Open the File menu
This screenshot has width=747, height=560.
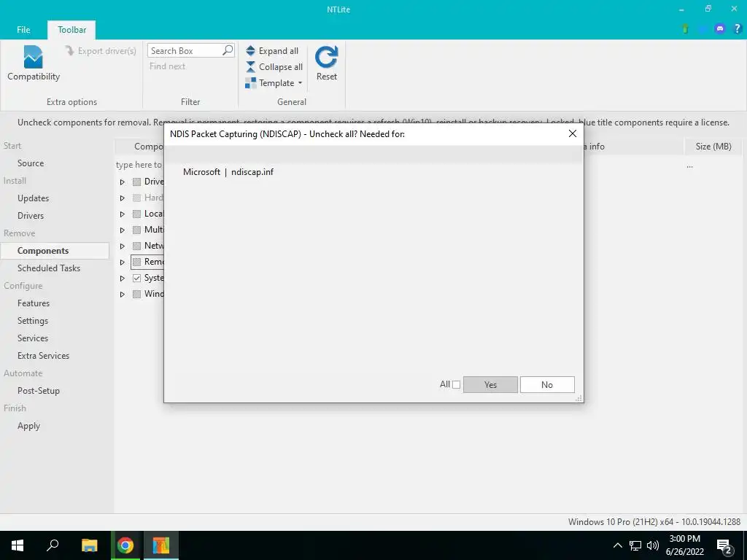point(23,29)
